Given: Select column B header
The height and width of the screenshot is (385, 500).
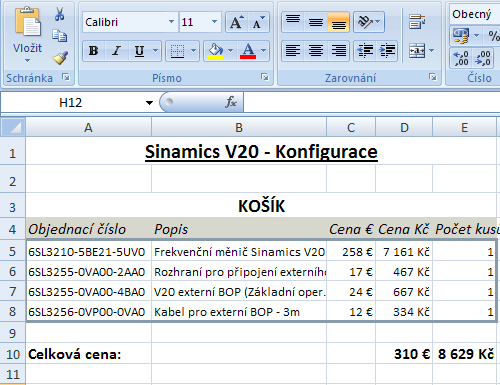Looking at the screenshot, I should coord(239,127).
